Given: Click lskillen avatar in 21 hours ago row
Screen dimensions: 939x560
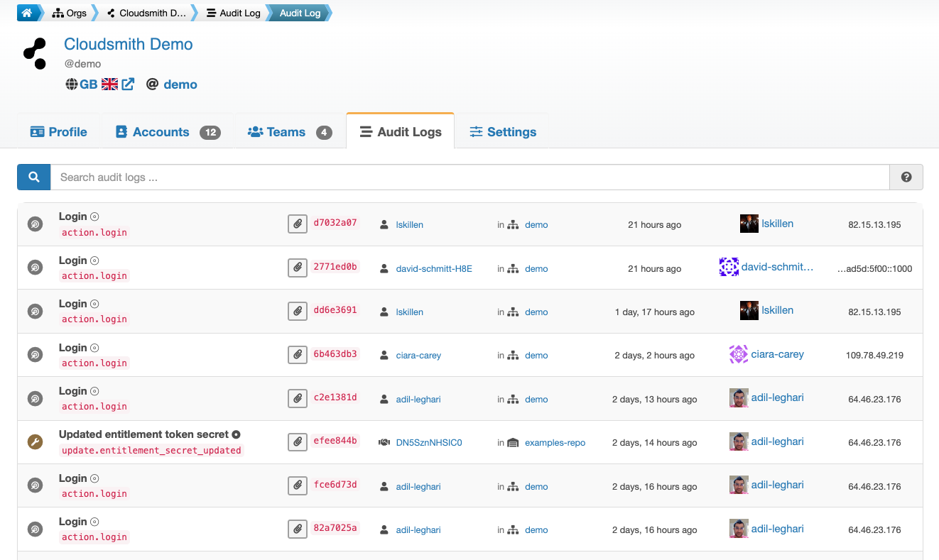Looking at the screenshot, I should point(749,224).
